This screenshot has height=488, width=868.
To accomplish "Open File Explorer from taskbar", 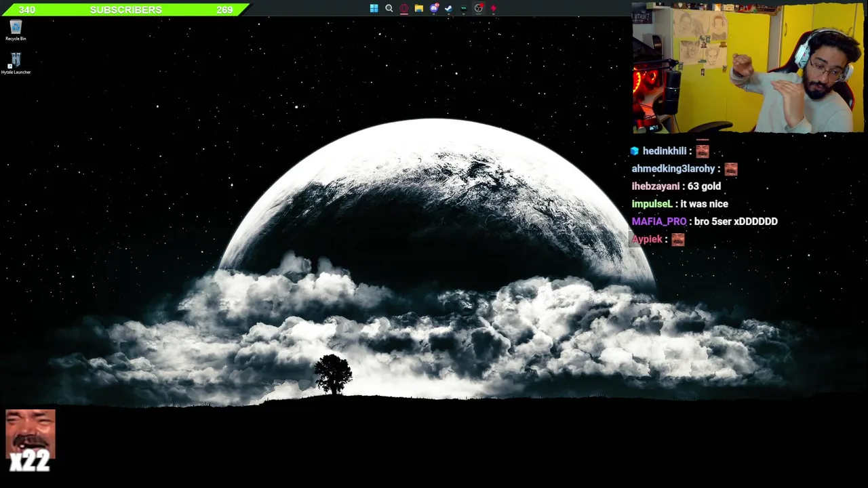I will pos(418,8).
